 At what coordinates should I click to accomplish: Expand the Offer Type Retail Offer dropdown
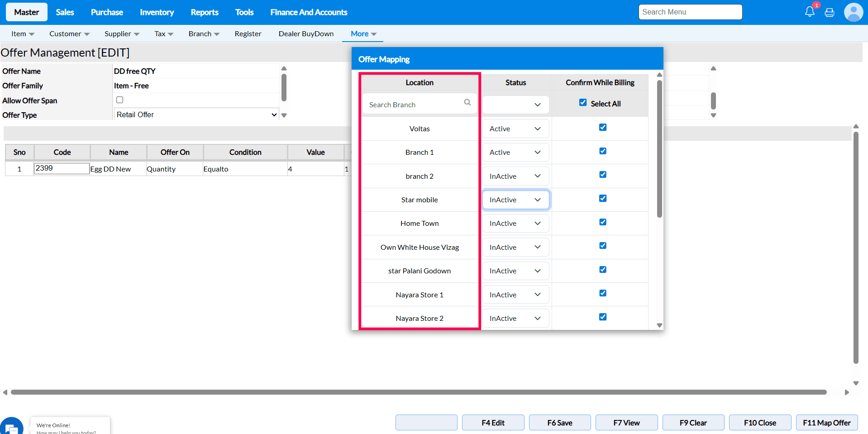point(196,115)
